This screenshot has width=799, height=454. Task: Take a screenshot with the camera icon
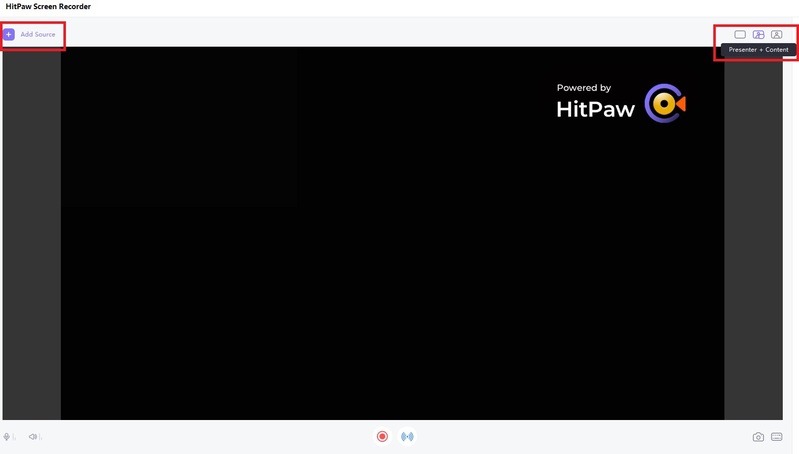pyautogui.click(x=758, y=437)
